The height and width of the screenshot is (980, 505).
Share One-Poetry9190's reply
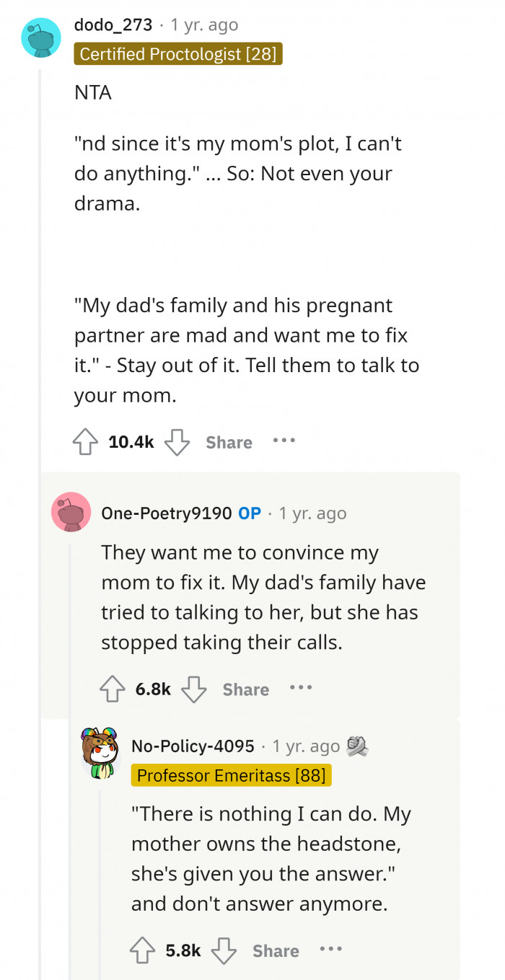coord(245,689)
